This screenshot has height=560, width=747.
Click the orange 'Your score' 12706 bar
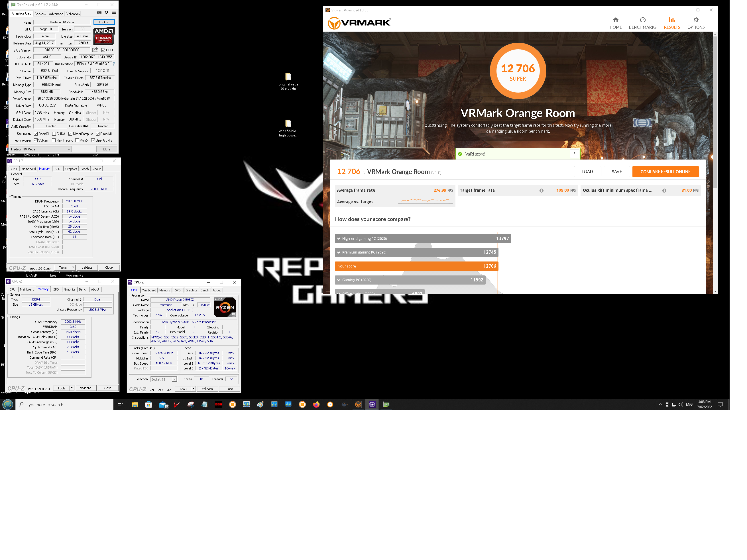tap(416, 266)
